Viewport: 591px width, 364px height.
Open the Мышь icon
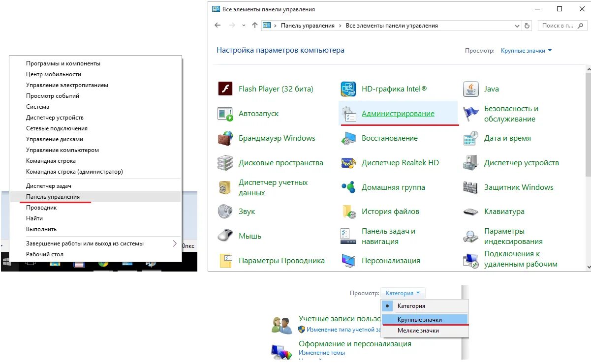(x=225, y=236)
